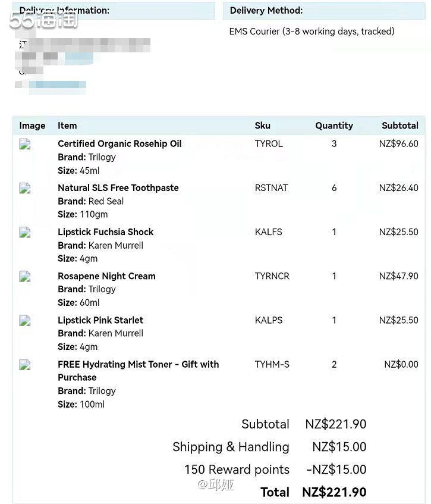Click the 150 Reward points line
431x504 pixels.
(237, 469)
